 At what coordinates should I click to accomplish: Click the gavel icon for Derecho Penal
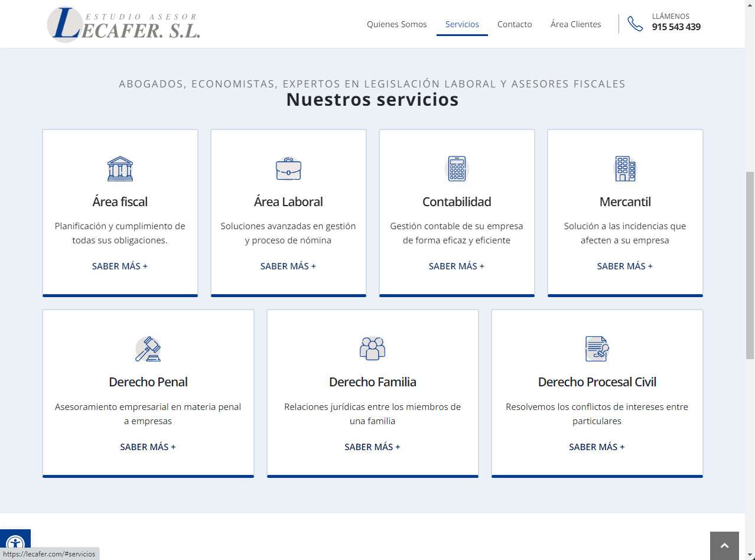click(x=148, y=349)
